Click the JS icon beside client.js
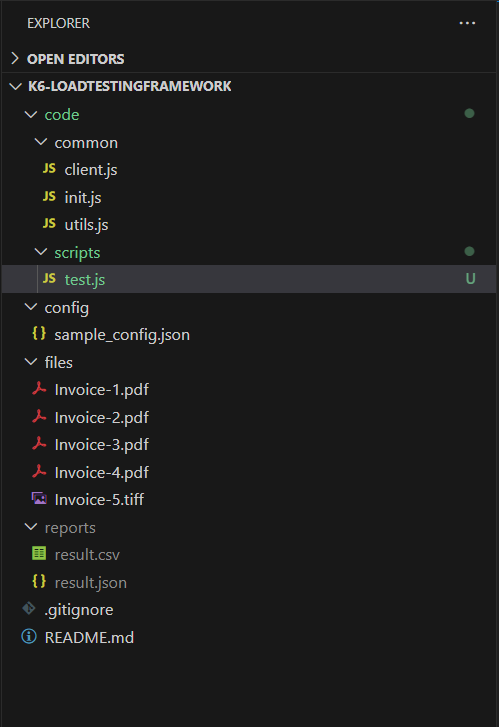The width and height of the screenshot is (499, 727). [x=49, y=169]
